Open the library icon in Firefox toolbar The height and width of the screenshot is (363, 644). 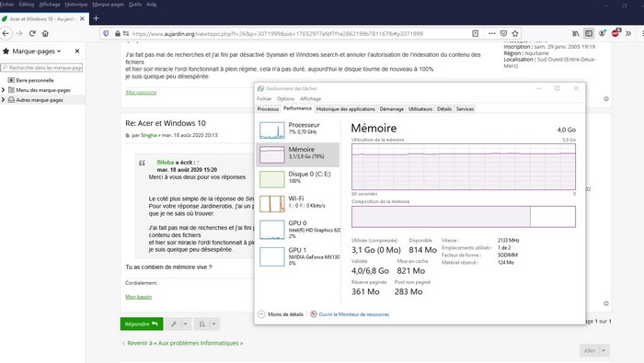575,34
